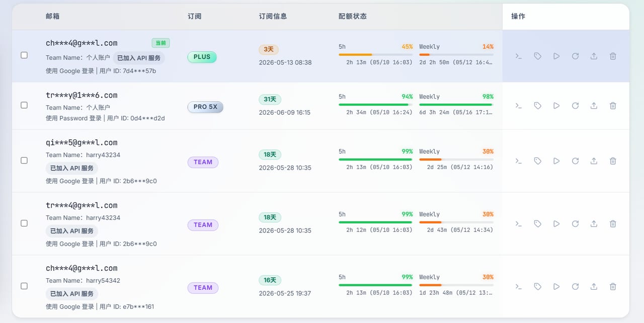The image size is (644, 323).
Task: Click the TEAM badge for qi***5@g***l.com
Action: 203,162
